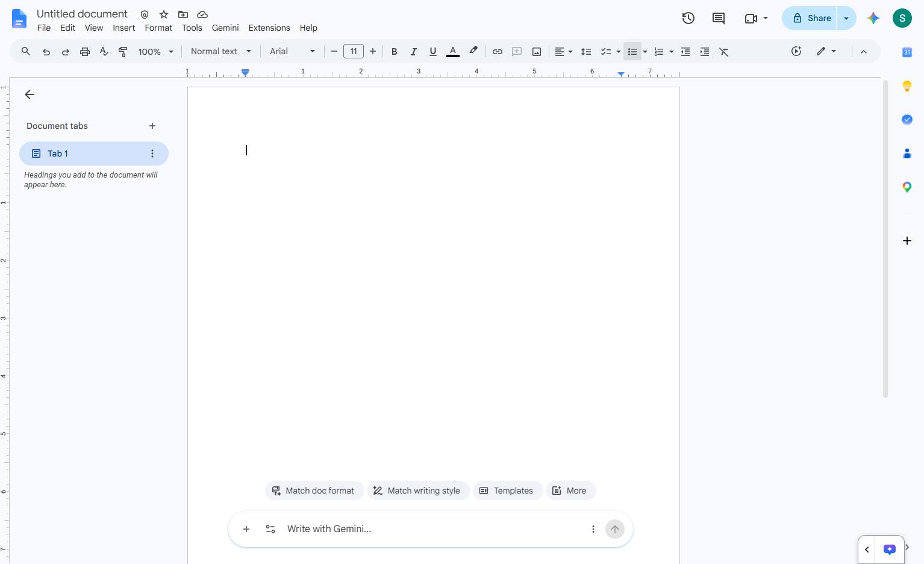
Task: Select the paint format tool
Action: 123,52
